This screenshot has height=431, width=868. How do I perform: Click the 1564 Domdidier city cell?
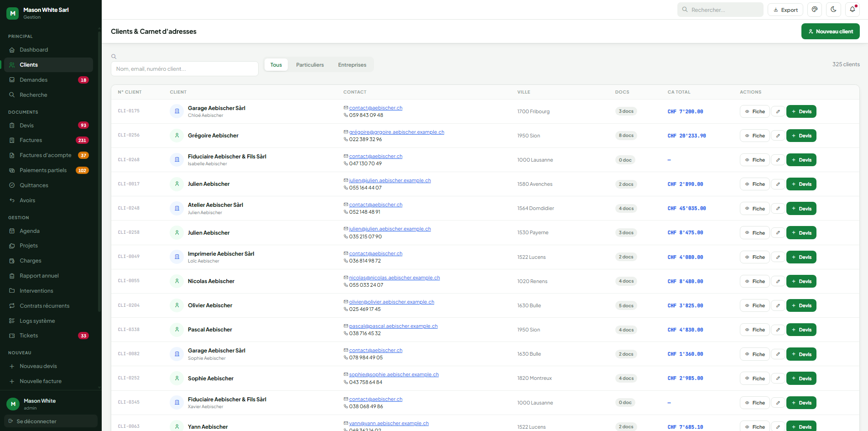point(535,208)
